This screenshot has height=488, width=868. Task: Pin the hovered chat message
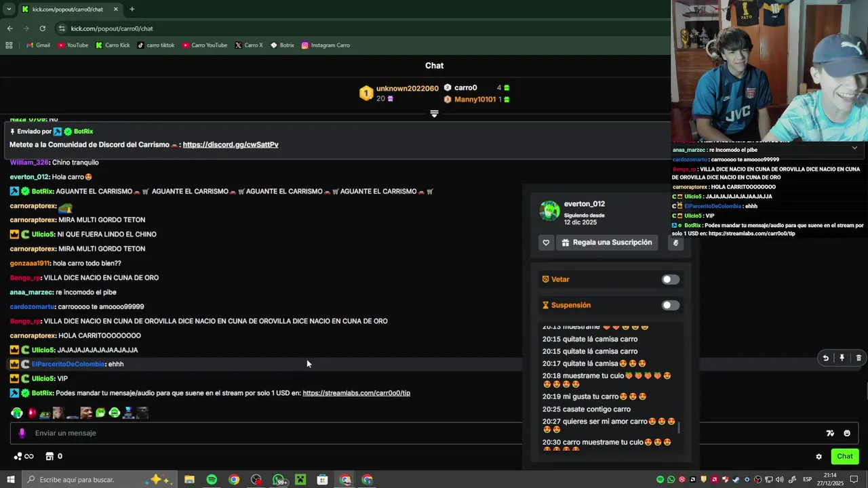[x=842, y=358]
